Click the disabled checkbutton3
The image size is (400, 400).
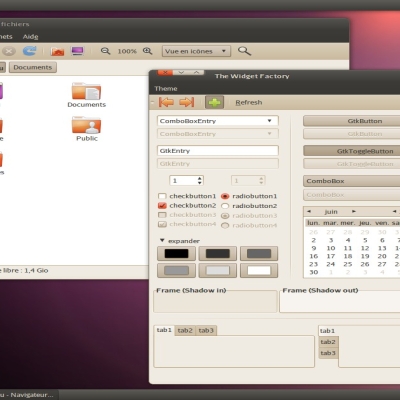click(x=162, y=215)
